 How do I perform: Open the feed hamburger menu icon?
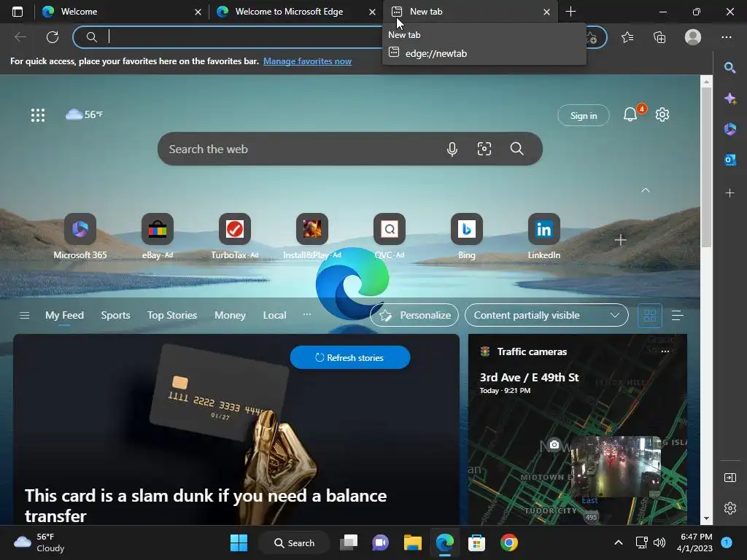pyautogui.click(x=24, y=315)
